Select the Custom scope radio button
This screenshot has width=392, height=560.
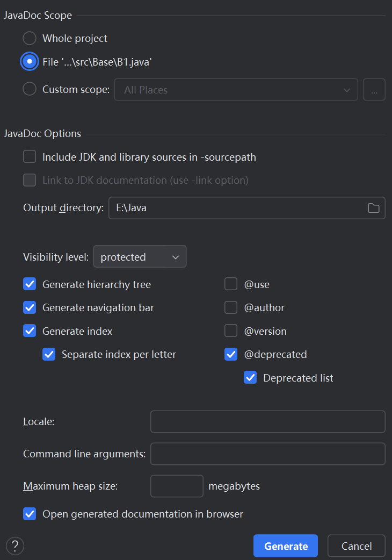30,89
